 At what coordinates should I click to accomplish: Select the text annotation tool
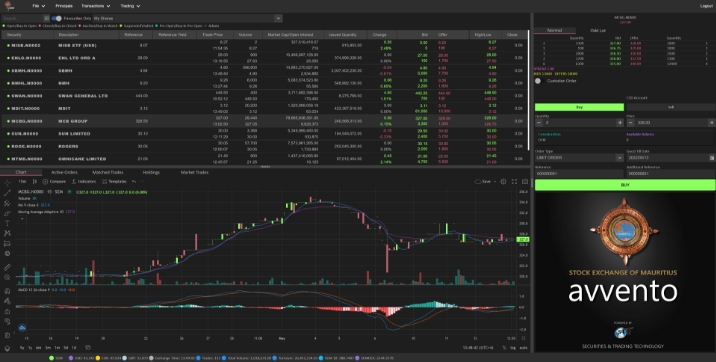[x=7, y=223]
